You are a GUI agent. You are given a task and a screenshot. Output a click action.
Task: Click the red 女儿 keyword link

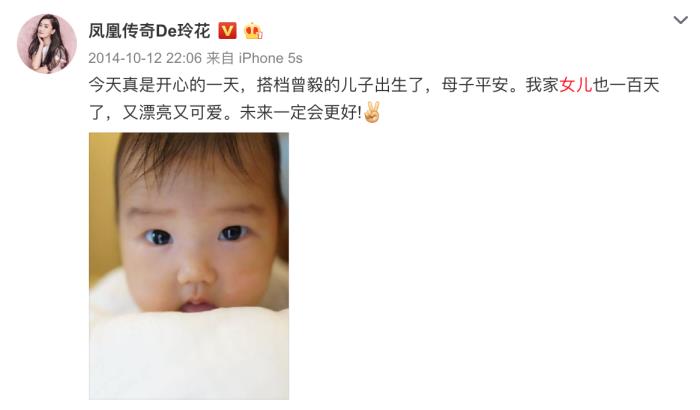point(576,85)
